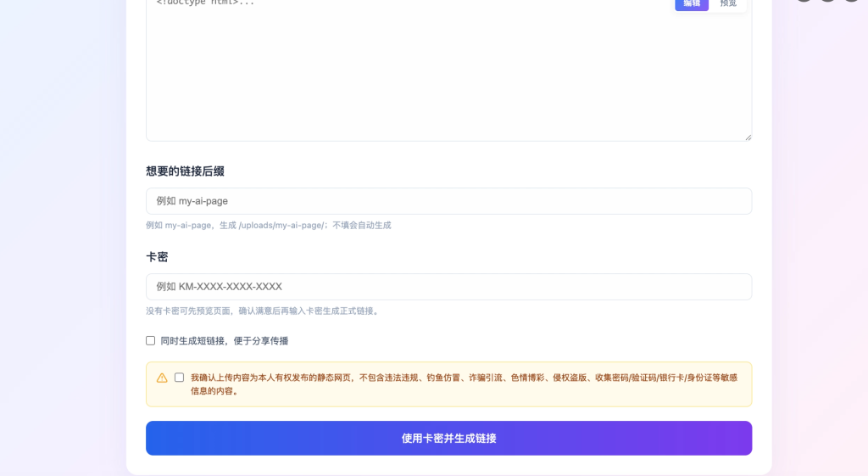Click the agreement text about 静态网页 content
Image resolution: width=868 pixels, height=476 pixels.
point(464,384)
